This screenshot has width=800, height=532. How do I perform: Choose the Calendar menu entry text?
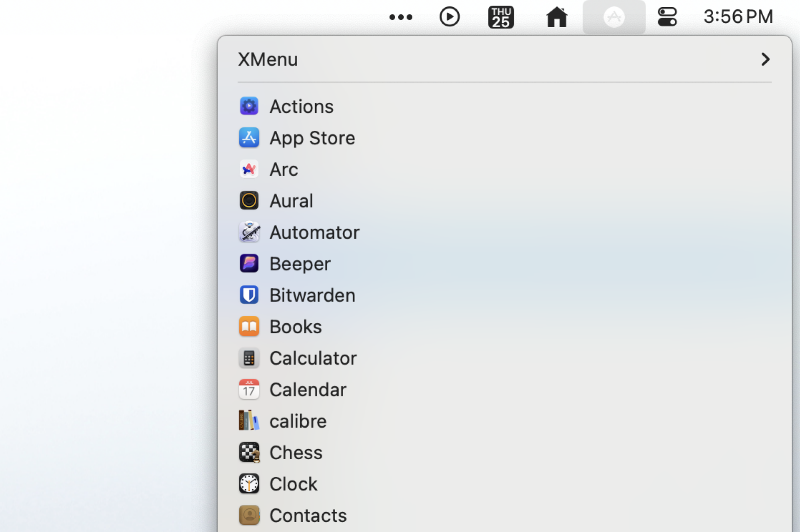(308, 390)
